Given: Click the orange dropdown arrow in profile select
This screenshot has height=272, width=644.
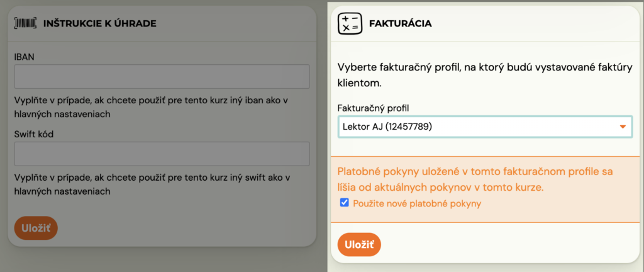Looking at the screenshot, I should [x=623, y=127].
